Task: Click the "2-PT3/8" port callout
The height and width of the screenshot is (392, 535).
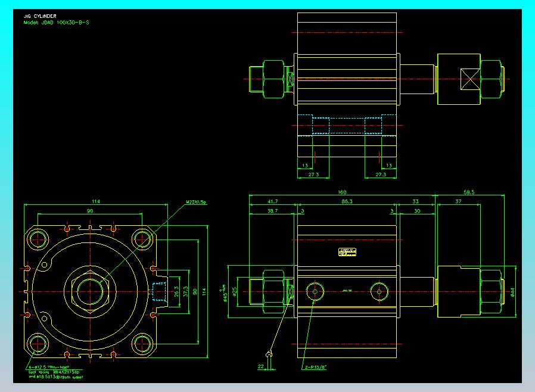Action: [316, 368]
